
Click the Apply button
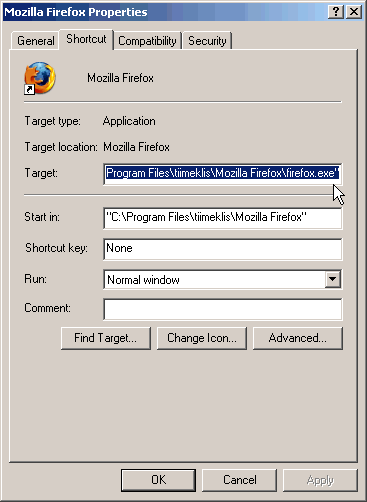point(320,480)
